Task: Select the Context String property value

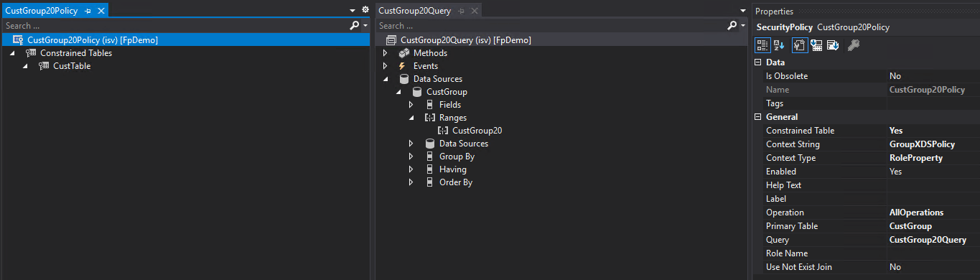Action: pos(933,144)
